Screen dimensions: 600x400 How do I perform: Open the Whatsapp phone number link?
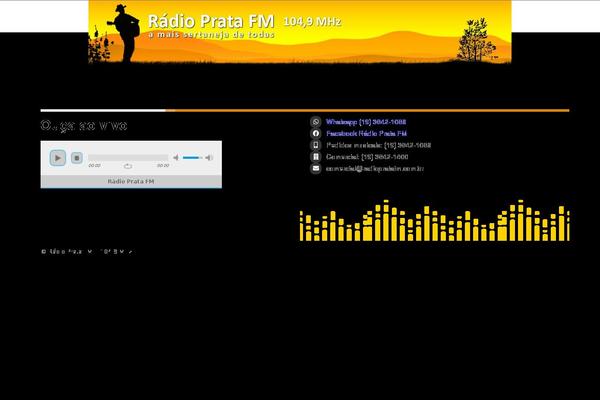(366, 122)
